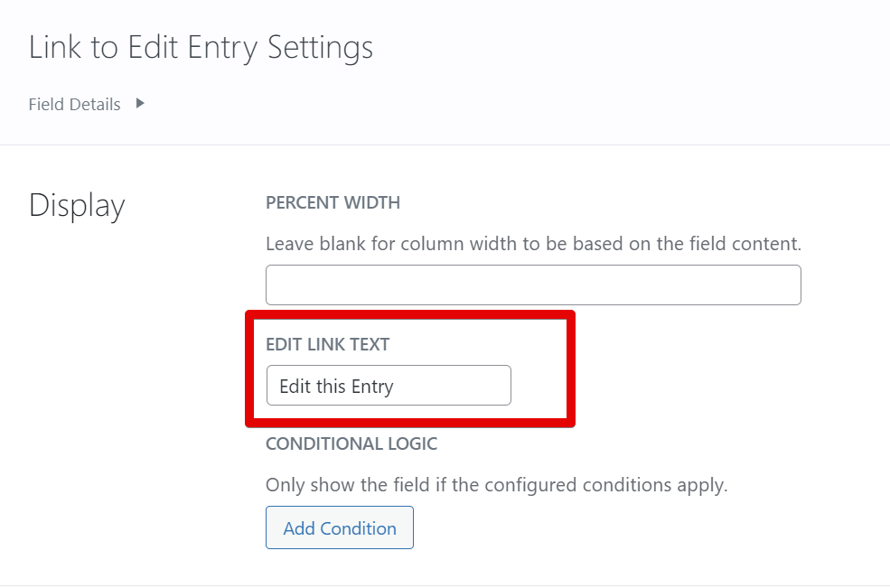Click the right end of the Percent Width box
The width and height of the screenshot is (890, 588).
pyautogui.click(x=777, y=285)
